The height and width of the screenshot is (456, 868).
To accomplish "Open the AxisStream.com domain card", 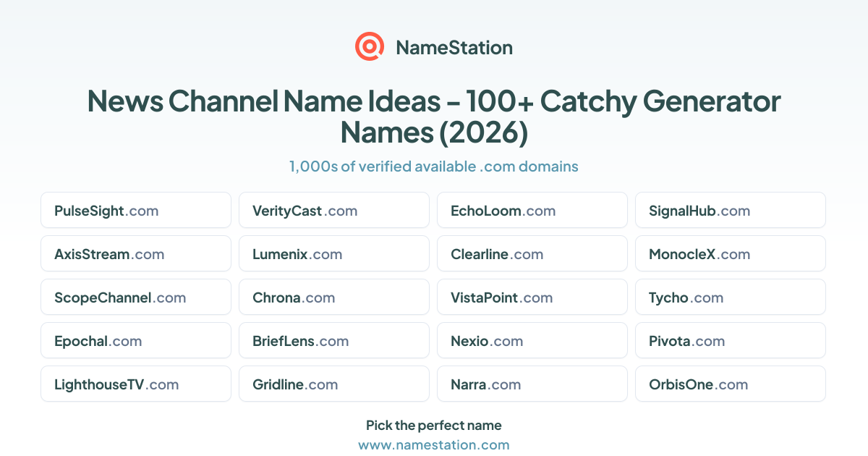I will (x=136, y=253).
